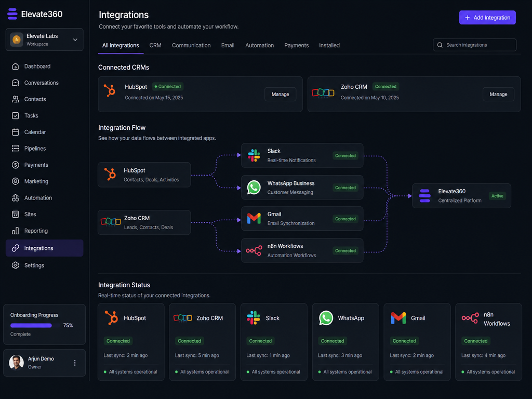Open Automation icon in sidebar

(x=15, y=198)
